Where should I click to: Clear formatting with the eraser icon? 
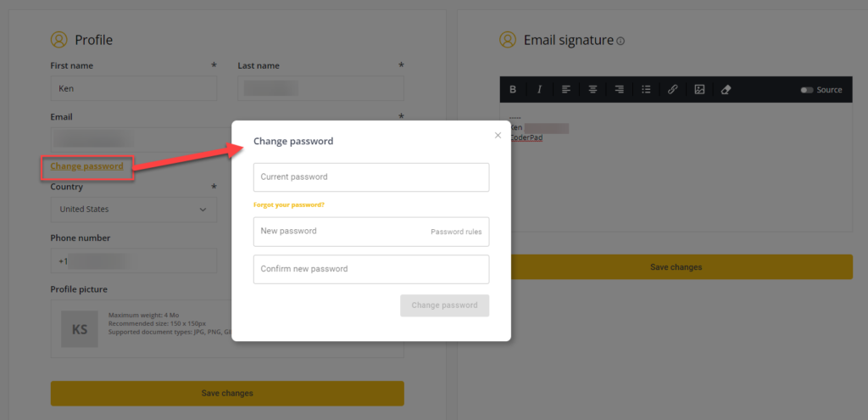click(x=726, y=90)
